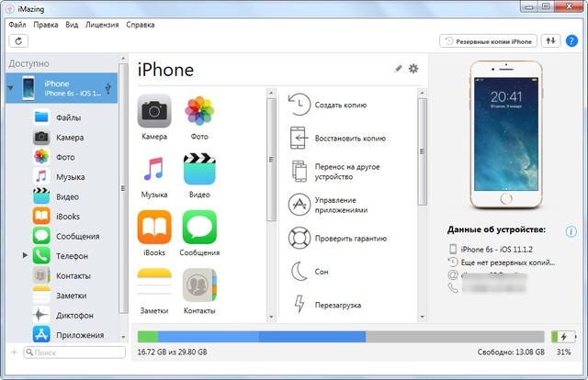Click the transfers arrows toolbar button
The image size is (588, 380).
pyautogui.click(x=551, y=41)
